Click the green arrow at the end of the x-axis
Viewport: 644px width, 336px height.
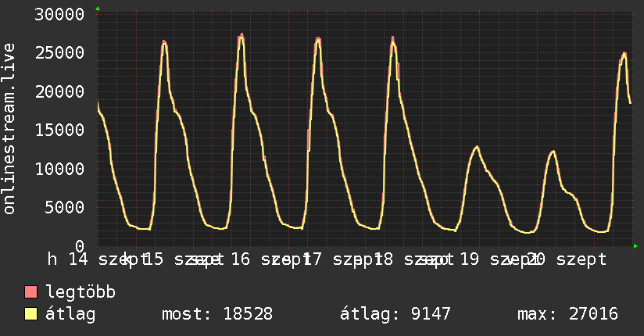coord(635,246)
